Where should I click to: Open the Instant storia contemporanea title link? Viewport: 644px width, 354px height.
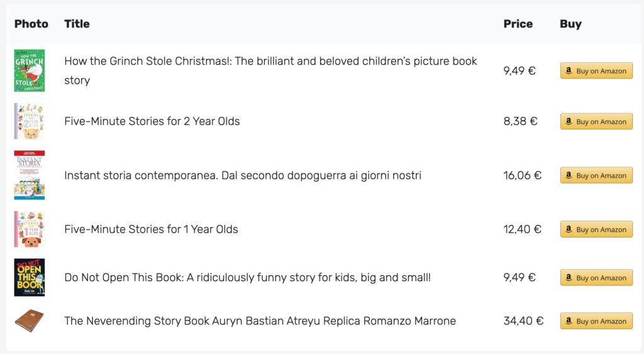[x=243, y=175]
